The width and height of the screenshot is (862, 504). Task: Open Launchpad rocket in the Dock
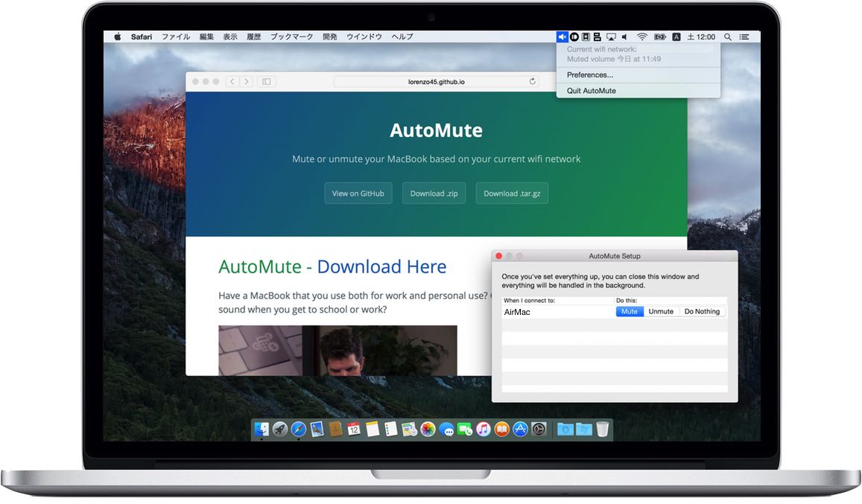280,430
